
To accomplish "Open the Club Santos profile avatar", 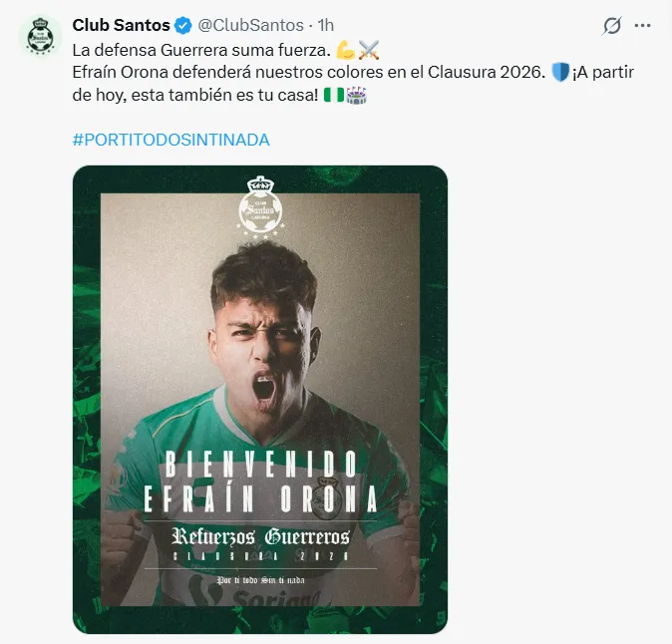I will [42, 35].
